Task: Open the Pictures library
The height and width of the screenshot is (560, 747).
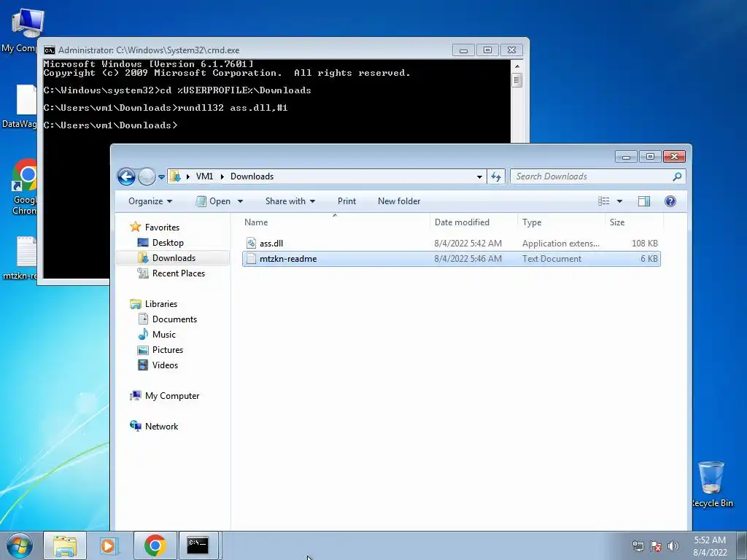Action: (167, 349)
